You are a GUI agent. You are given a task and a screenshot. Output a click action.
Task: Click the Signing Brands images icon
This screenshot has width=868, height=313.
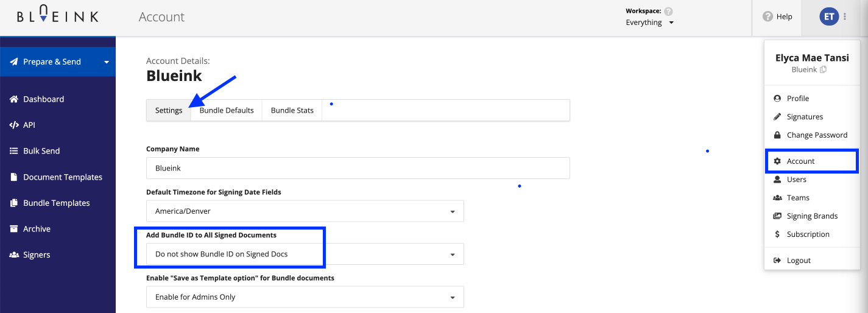pos(777,216)
